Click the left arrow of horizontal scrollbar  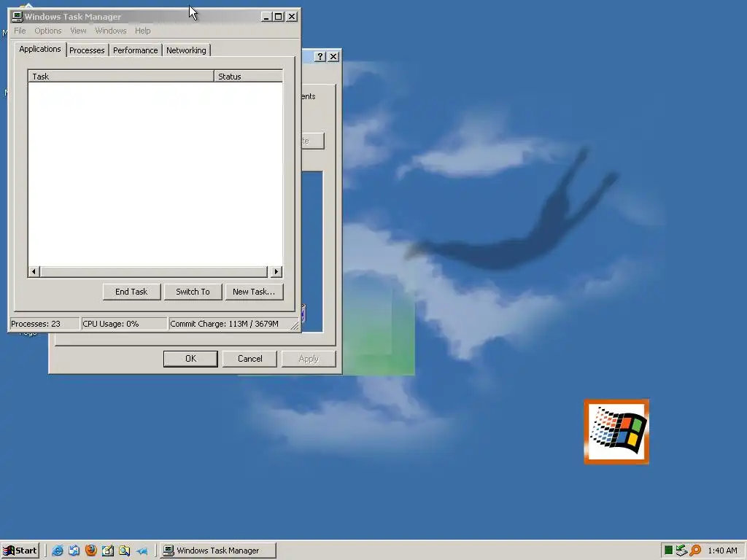(34, 272)
